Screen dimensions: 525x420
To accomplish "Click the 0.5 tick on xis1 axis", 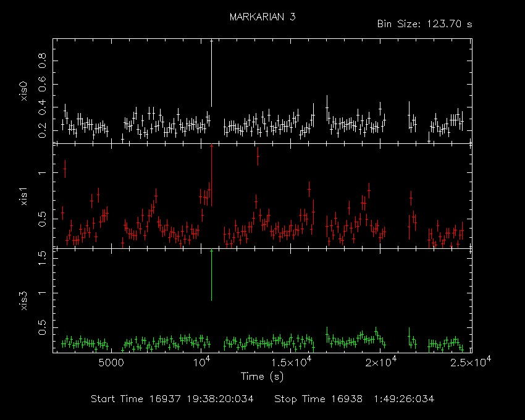I will click(x=42, y=219).
